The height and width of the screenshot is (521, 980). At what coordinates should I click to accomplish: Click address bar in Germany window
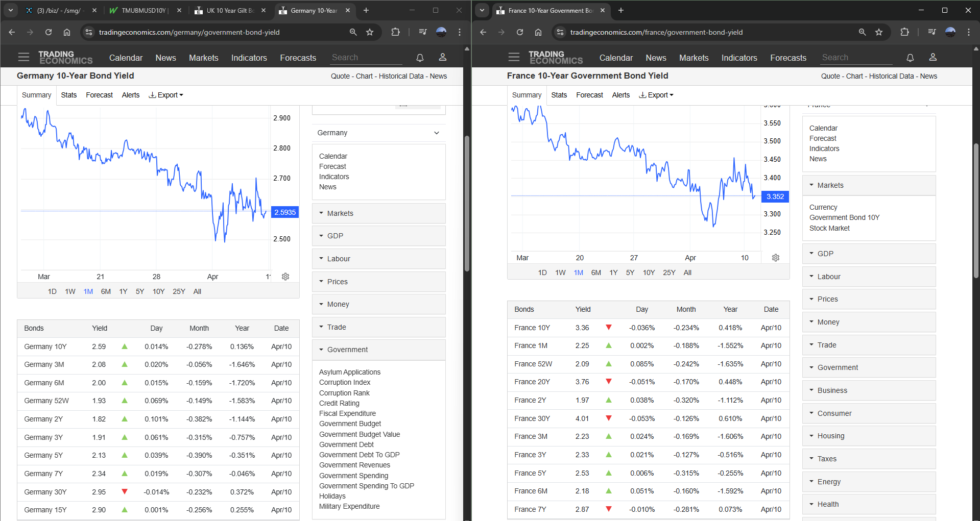click(220, 32)
